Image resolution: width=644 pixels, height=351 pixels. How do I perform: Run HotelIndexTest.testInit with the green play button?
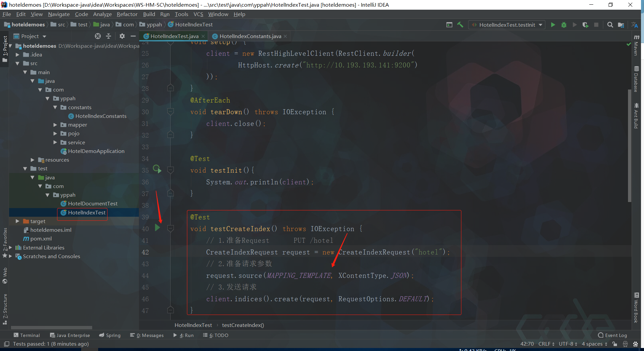click(553, 25)
